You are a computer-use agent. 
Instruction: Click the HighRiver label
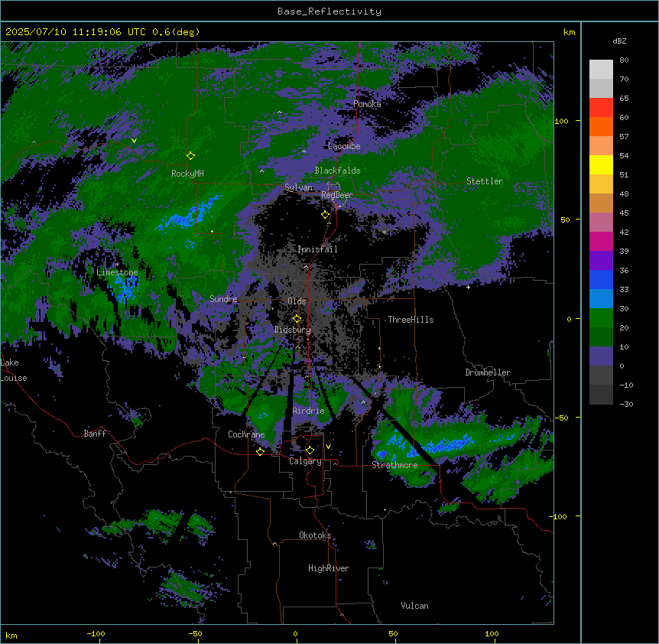click(x=329, y=568)
